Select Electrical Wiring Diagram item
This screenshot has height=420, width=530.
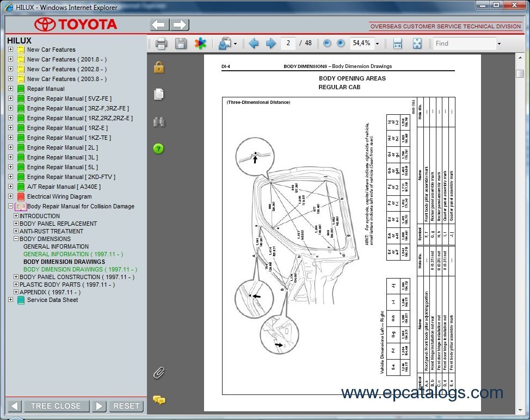coord(59,196)
